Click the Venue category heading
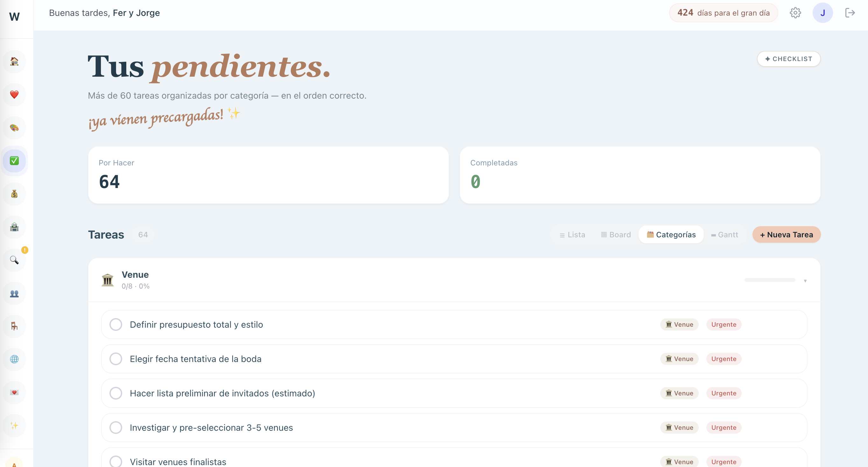This screenshot has width=868, height=467. [x=135, y=275]
